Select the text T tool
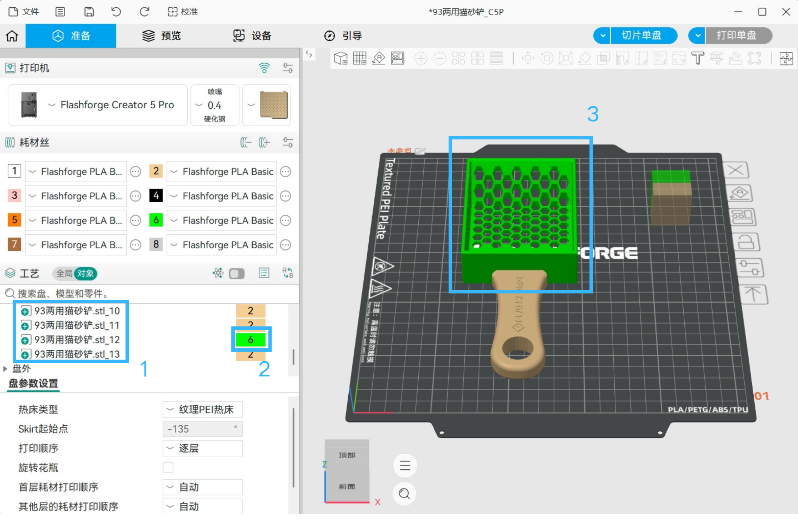The height and width of the screenshot is (532, 798). (698, 58)
